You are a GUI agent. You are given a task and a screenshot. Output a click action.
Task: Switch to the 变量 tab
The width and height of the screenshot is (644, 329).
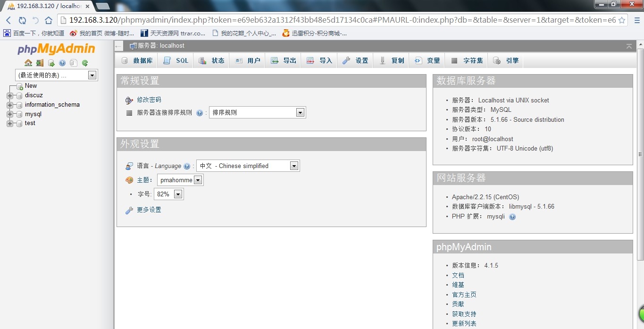point(427,60)
